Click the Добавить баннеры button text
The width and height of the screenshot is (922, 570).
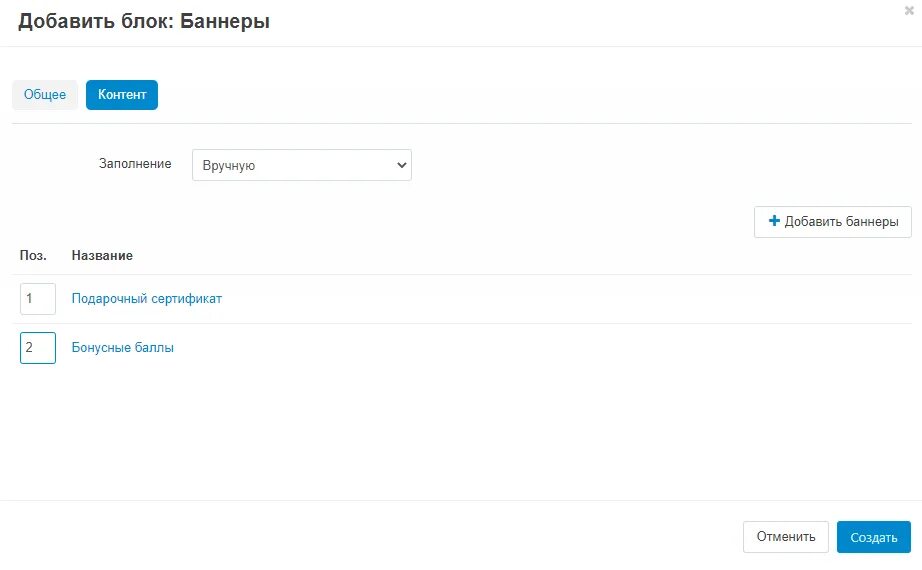(x=841, y=221)
